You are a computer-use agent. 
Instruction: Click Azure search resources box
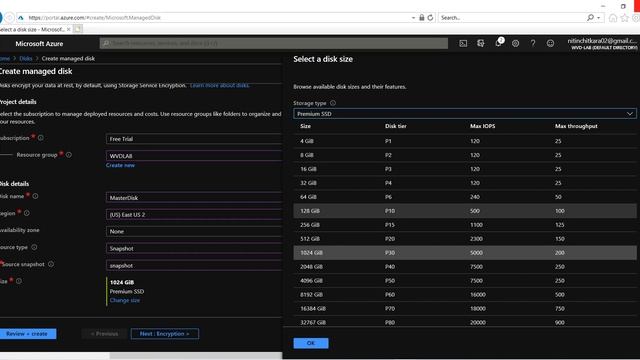coord(274,43)
